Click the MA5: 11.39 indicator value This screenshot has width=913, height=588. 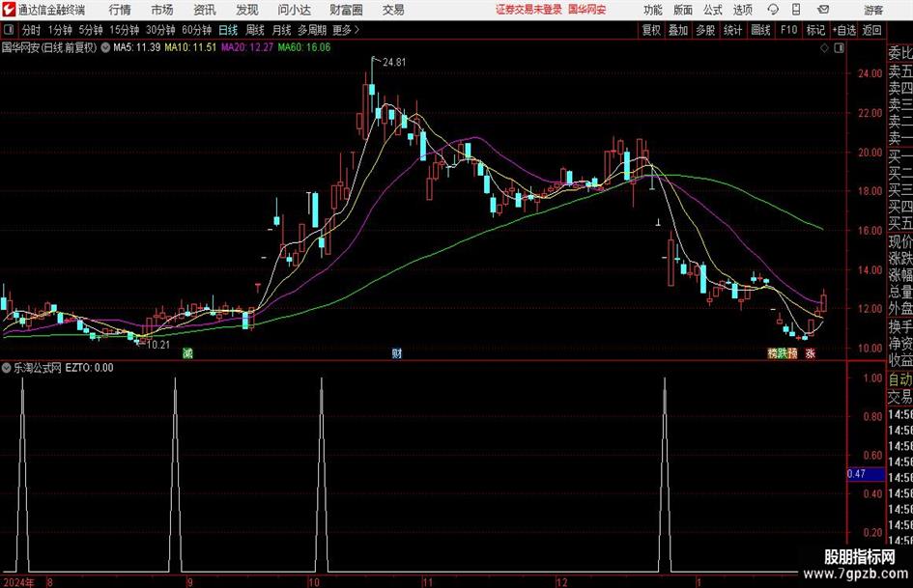pos(137,47)
